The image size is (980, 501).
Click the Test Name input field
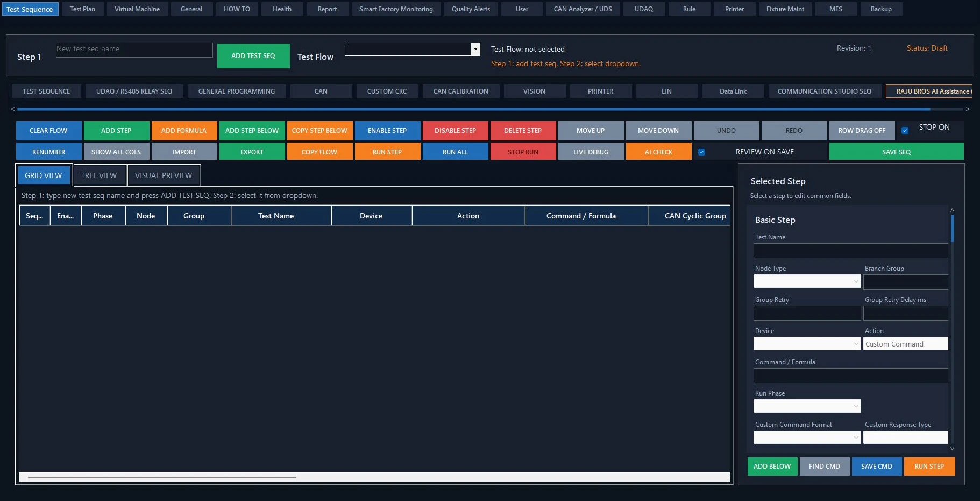851,251
